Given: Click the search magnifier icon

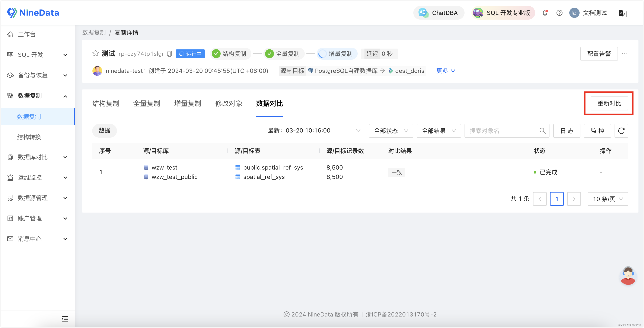Looking at the screenshot, I should tap(542, 131).
